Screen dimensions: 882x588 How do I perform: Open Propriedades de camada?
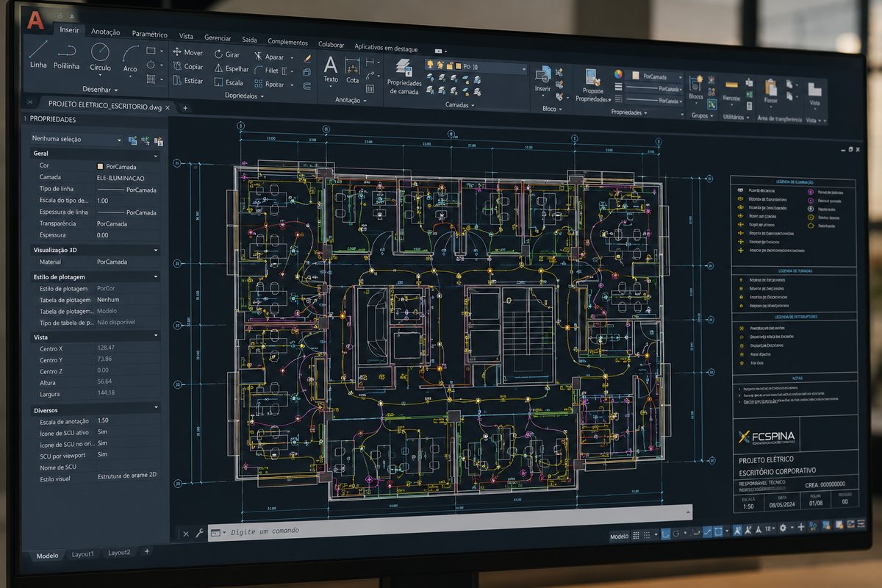tap(404, 76)
